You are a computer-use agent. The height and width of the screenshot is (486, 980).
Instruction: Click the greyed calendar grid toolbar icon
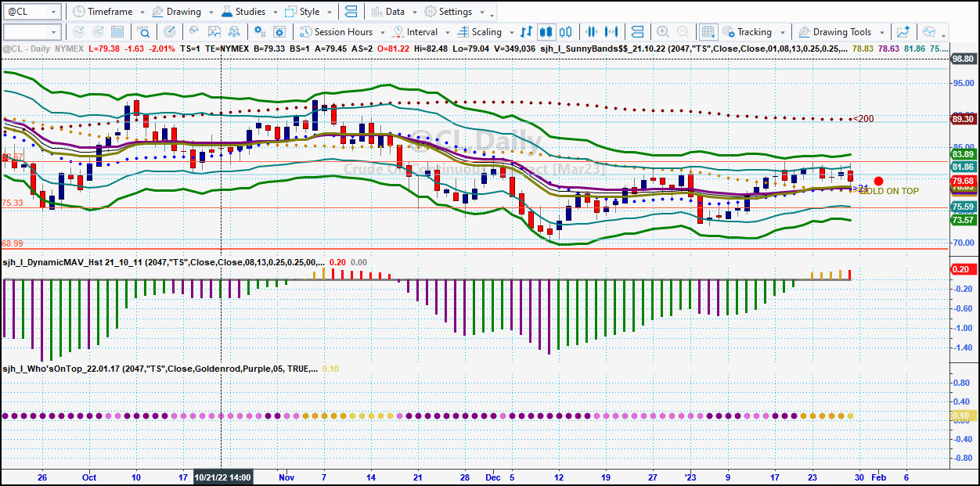(x=119, y=32)
